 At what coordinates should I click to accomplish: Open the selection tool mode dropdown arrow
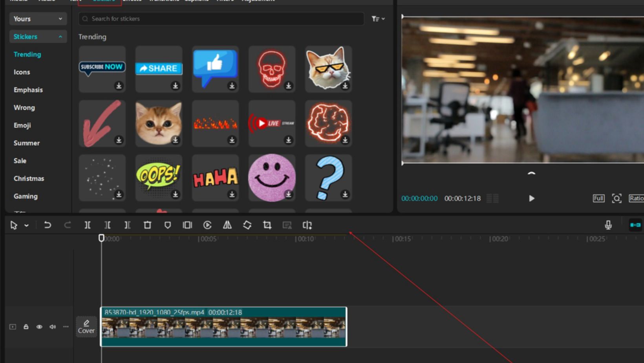point(26,225)
